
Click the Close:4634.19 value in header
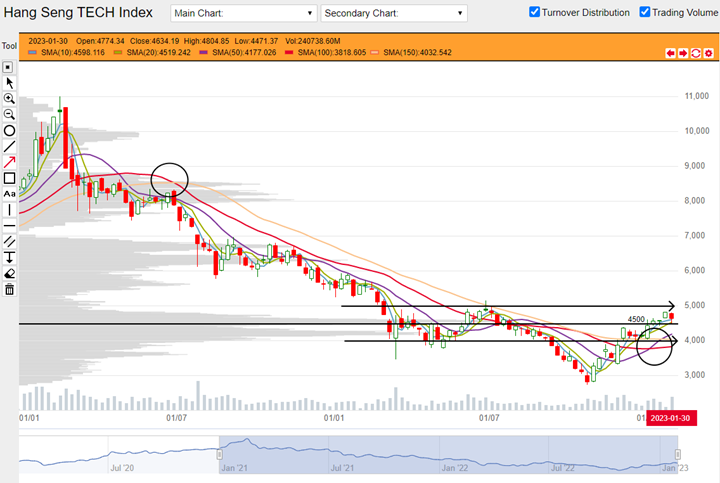(x=155, y=41)
